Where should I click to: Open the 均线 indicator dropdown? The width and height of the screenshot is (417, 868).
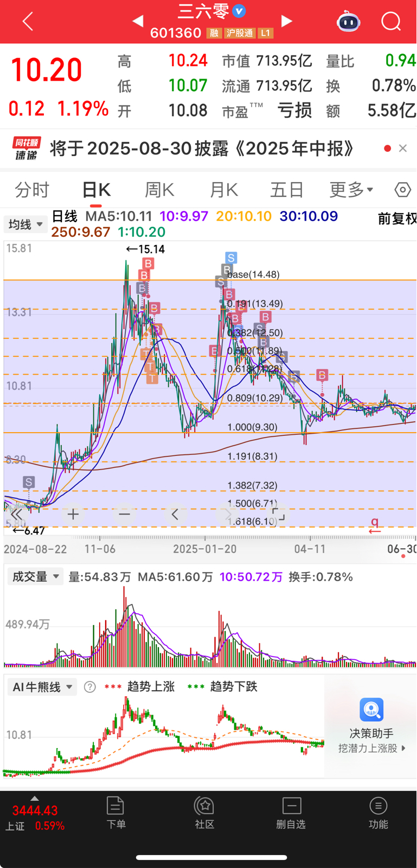(25, 224)
